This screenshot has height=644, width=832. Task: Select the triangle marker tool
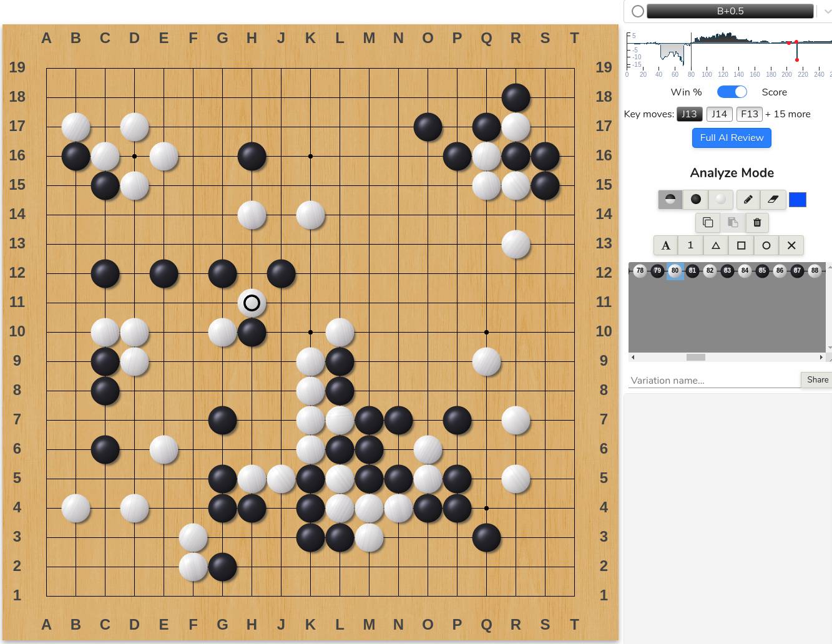[x=716, y=246]
